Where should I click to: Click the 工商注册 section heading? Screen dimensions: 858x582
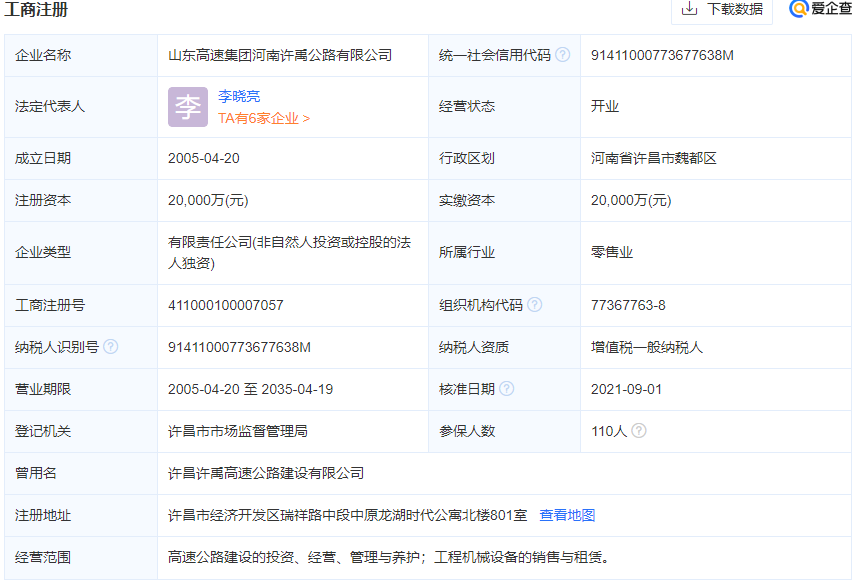36,9
